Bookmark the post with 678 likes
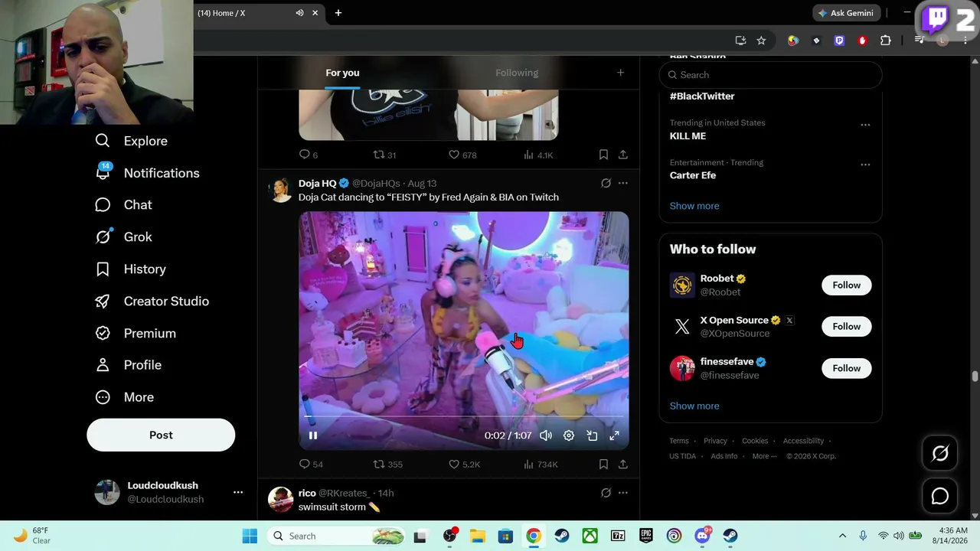Image resolution: width=980 pixels, height=551 pixels. [x=603, y=155]
